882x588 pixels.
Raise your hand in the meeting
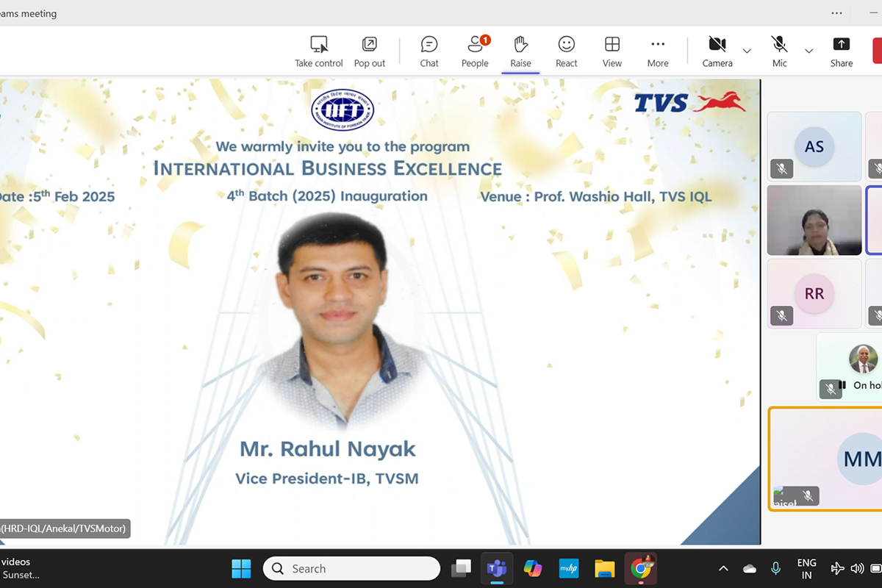click(520, 51)
